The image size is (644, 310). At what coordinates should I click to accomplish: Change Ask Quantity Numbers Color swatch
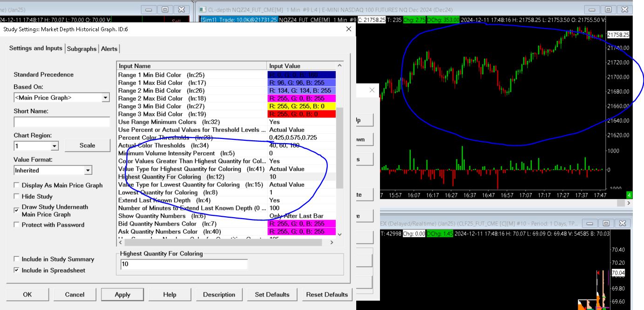pyautogui.click(x=302, y=231)
